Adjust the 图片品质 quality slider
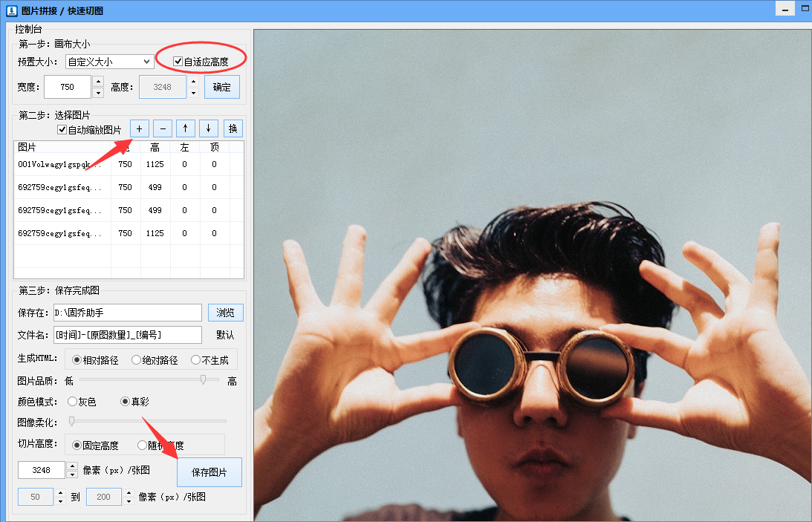Screen dimensions: 812x522 [x=203, y=379]
